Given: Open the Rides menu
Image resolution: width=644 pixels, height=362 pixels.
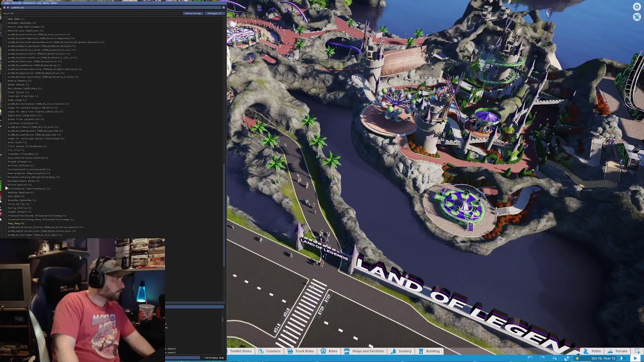Looking at the screenshot, I should [x=329, y=351].
